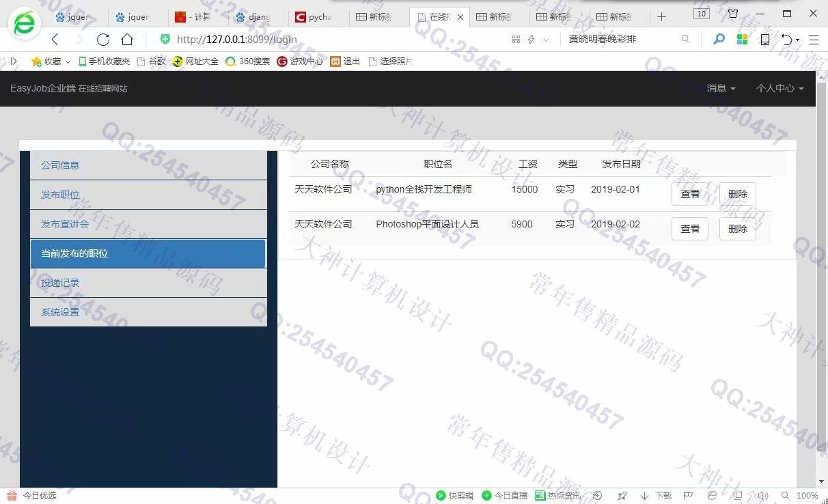
Task: Click the browser refresh icon
Action: [x=103, y=40]
